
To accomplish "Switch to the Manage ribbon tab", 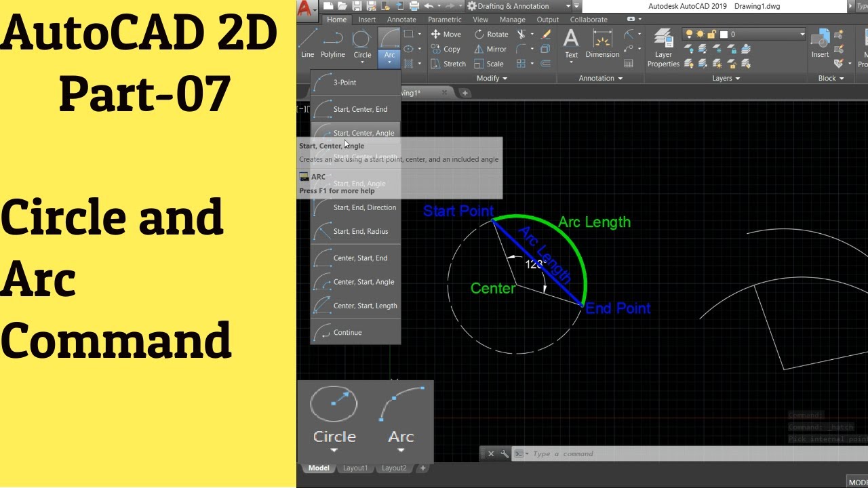I will (x=513, y=20).
